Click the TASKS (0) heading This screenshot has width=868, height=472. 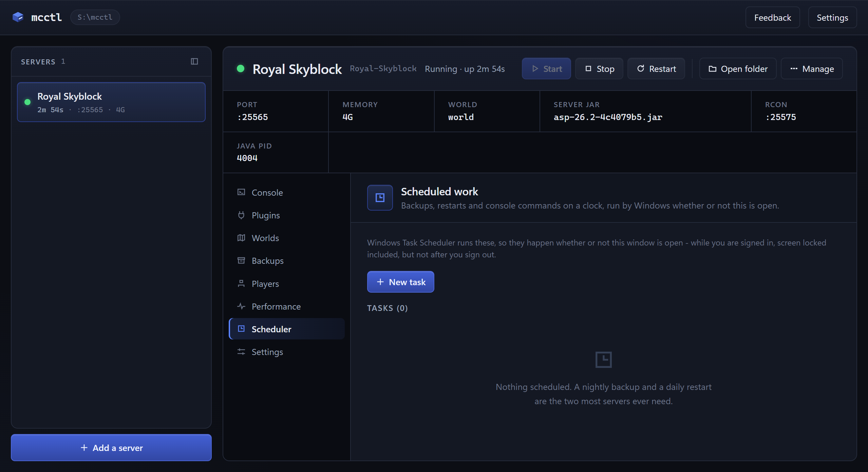click(388, 308)
